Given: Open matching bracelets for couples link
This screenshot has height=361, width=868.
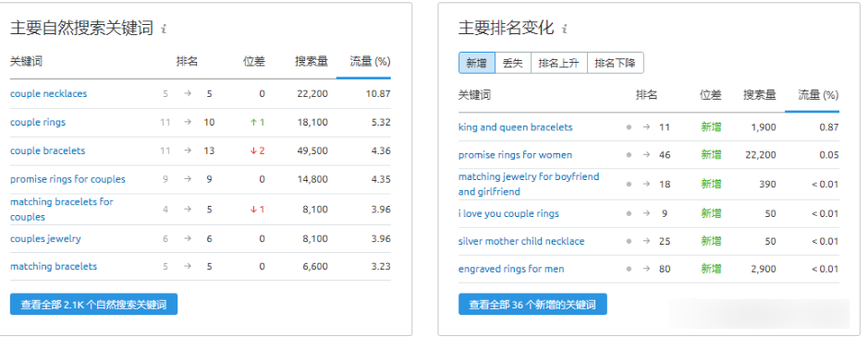Looking at the screenshot, I should coord(61,209).
